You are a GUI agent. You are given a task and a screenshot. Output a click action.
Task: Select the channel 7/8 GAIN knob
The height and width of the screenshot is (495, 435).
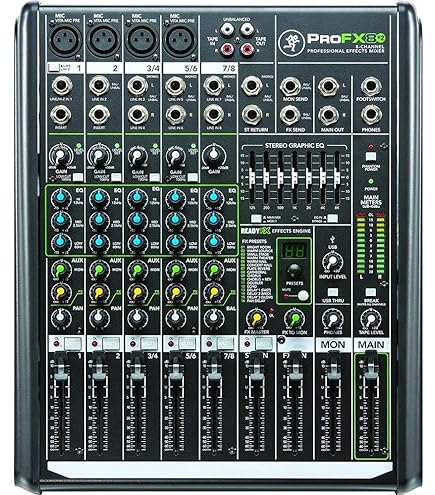click(214, 155)
